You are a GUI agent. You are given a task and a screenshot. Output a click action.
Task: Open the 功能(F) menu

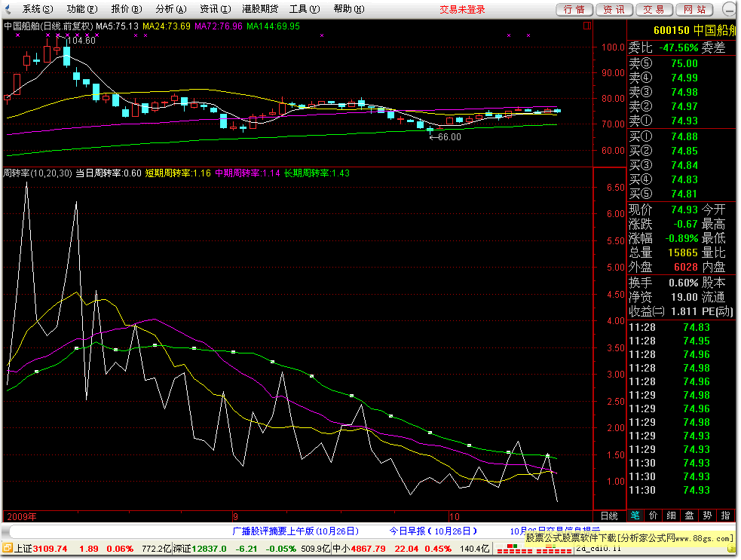(x=82, y=9)
